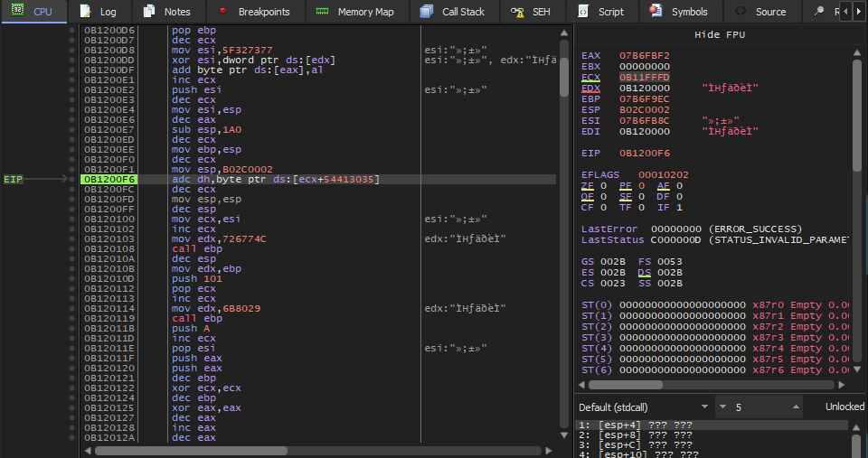Viewport: 868px width, 458px height.
Task: Click the Script tab icon
Action: 583,12
